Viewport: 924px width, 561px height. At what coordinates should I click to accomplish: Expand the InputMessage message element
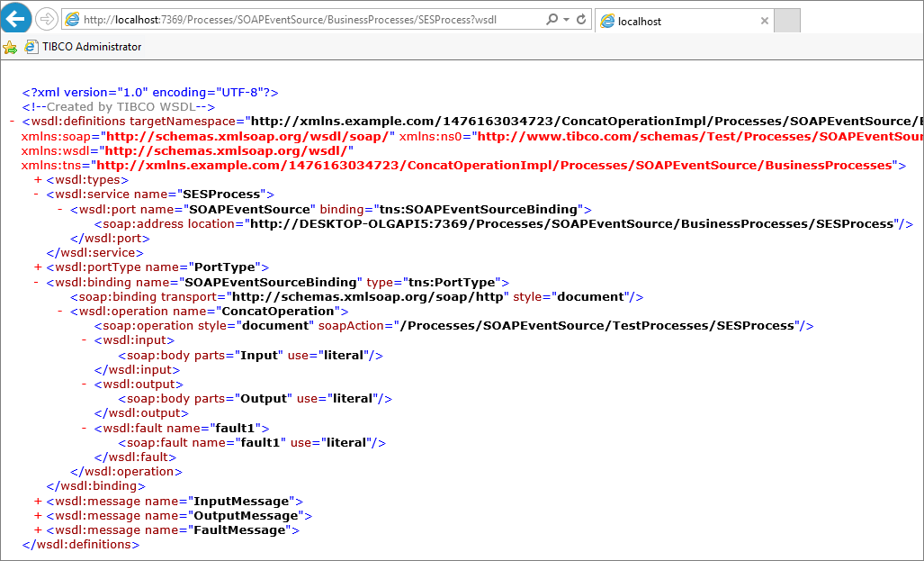click(x=38, y=501)
